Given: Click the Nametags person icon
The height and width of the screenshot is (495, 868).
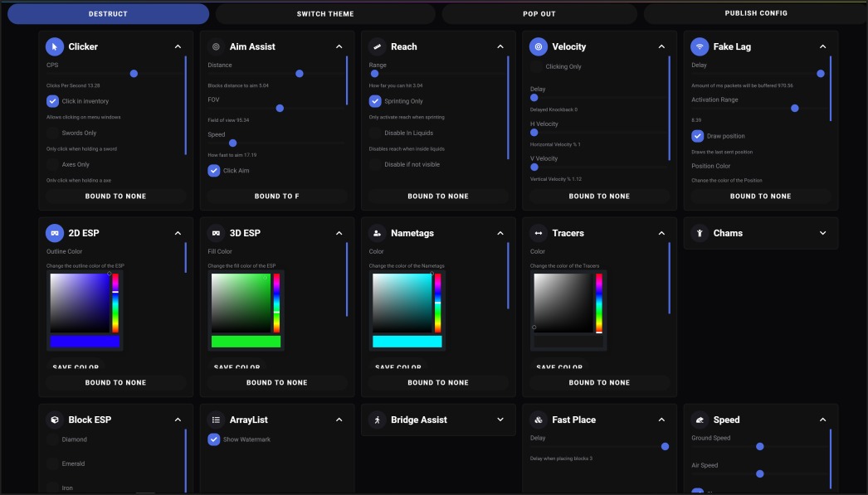Looking at the screenshot, I should [377, 234].
